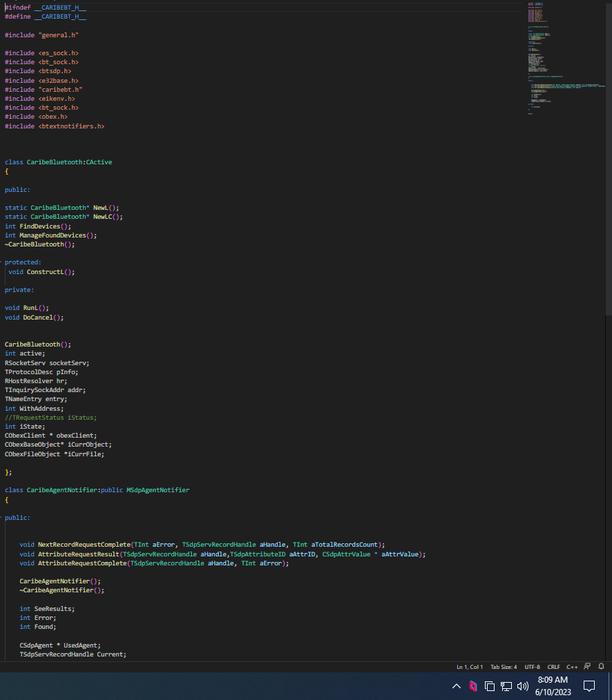Click TProtocolDesc pInfo; line
The image size is (612, 700).
(41, 372)
